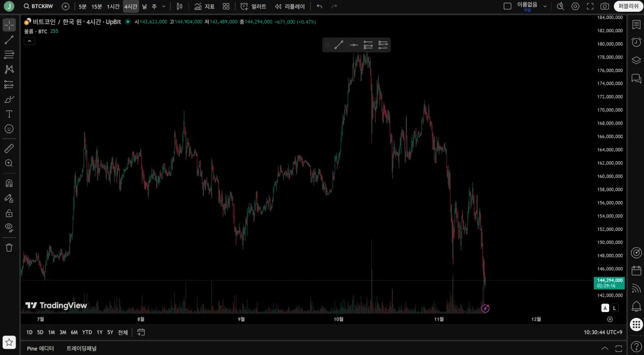Switch to 15분 interval
The width and height of the screenshot is (644, 355).
pos(97,6)
